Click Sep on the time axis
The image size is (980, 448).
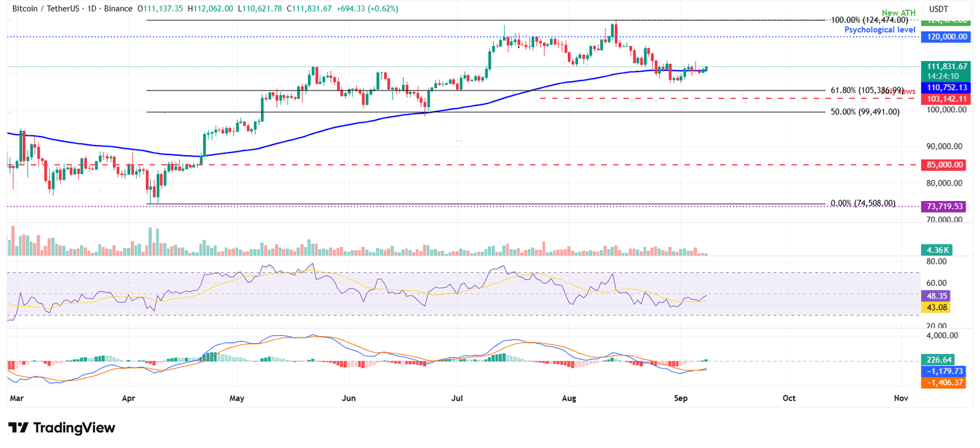point(681,398)
